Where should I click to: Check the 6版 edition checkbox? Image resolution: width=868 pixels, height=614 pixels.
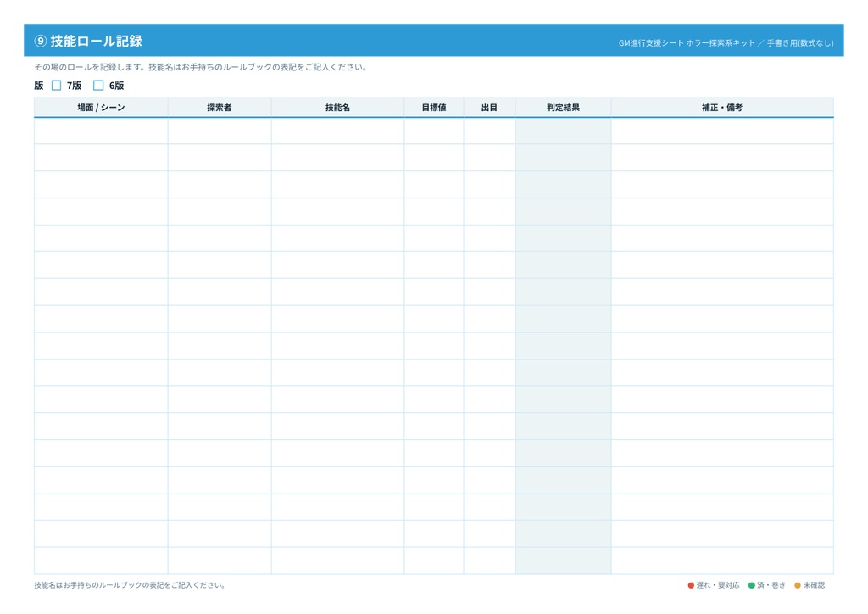coord(98,86)
